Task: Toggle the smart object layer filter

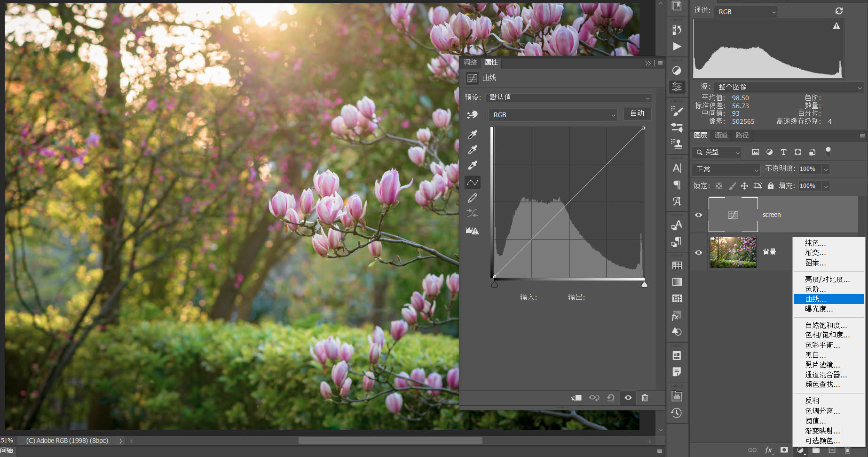Action: tap(812, 152)
